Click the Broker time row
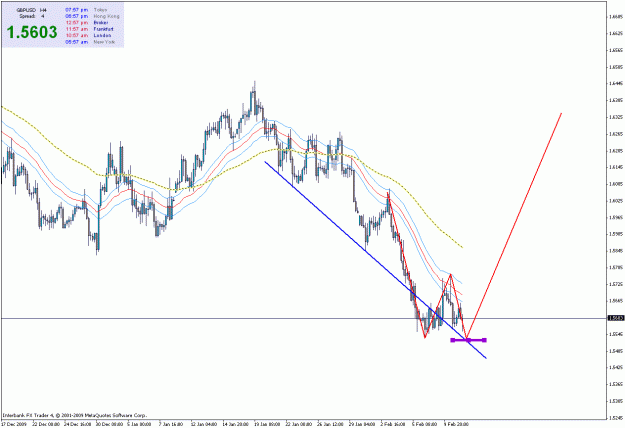 [x=86, y=23]
